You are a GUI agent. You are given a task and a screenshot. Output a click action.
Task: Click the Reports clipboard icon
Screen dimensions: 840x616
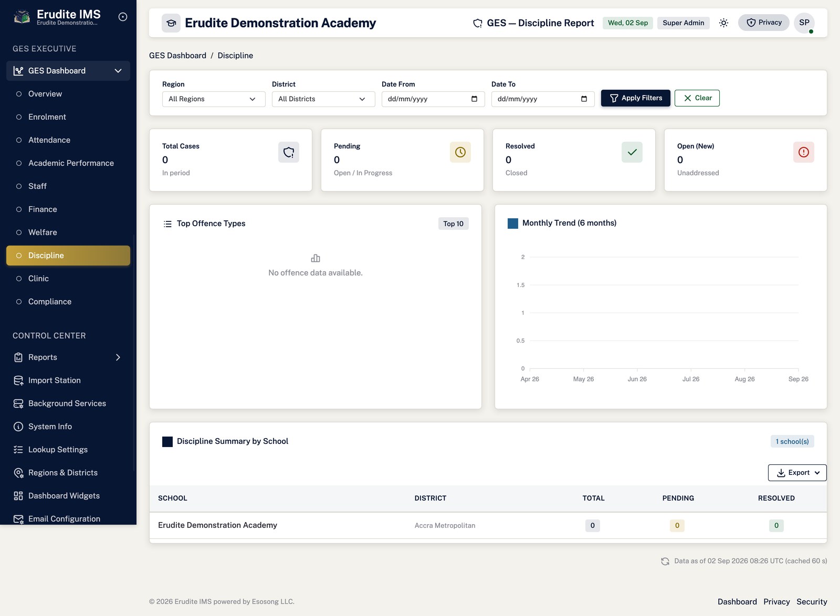(x=18, y=357)
